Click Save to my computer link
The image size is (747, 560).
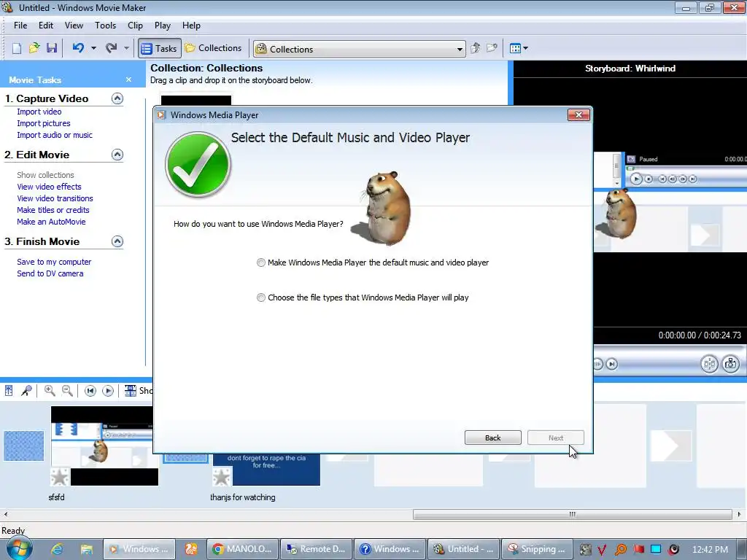[x=54, y=262]
